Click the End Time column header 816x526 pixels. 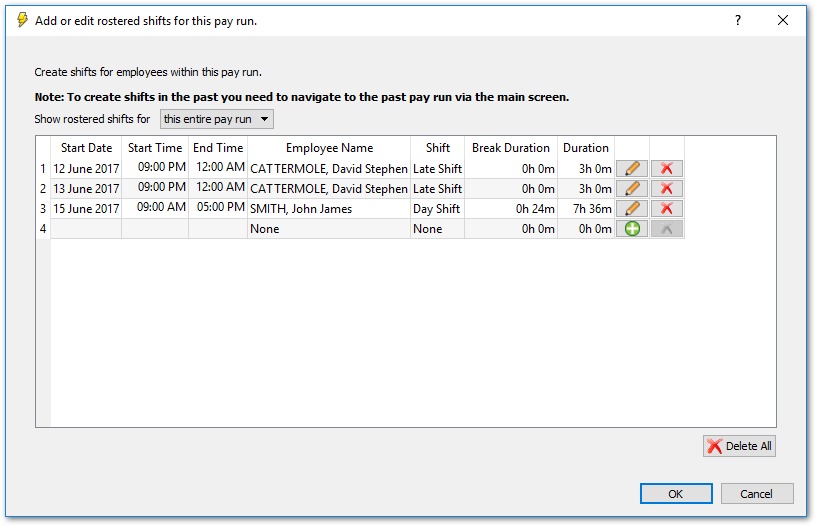click(218, 148)
